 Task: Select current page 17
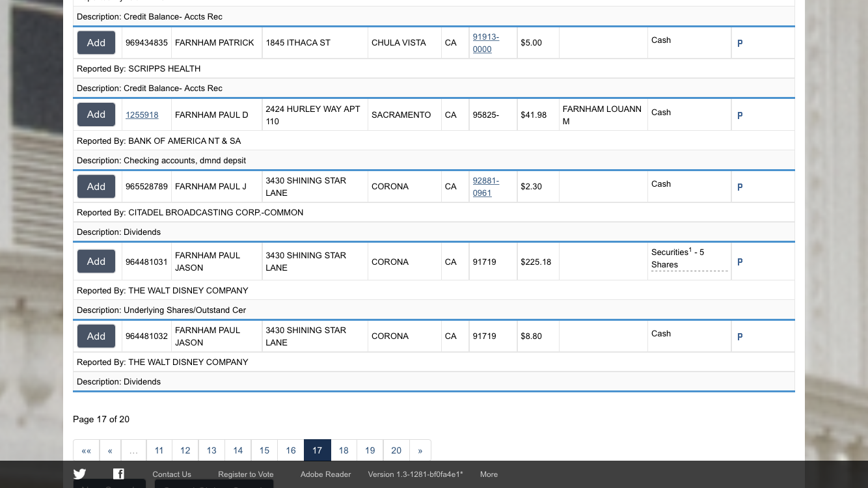[318, 450]
